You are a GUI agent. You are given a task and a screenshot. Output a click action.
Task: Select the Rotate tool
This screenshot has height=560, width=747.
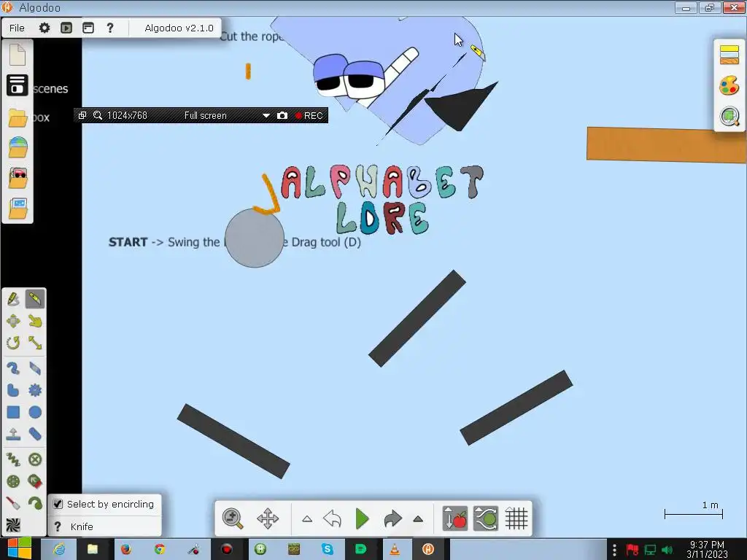coord(13,343)
